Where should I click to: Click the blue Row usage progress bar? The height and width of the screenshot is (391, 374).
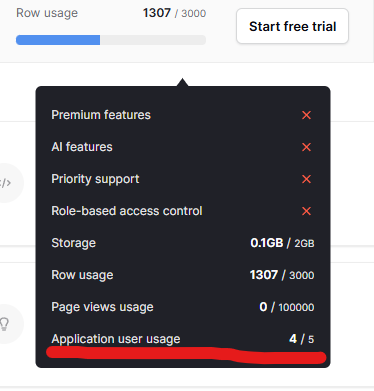point(111,40)
